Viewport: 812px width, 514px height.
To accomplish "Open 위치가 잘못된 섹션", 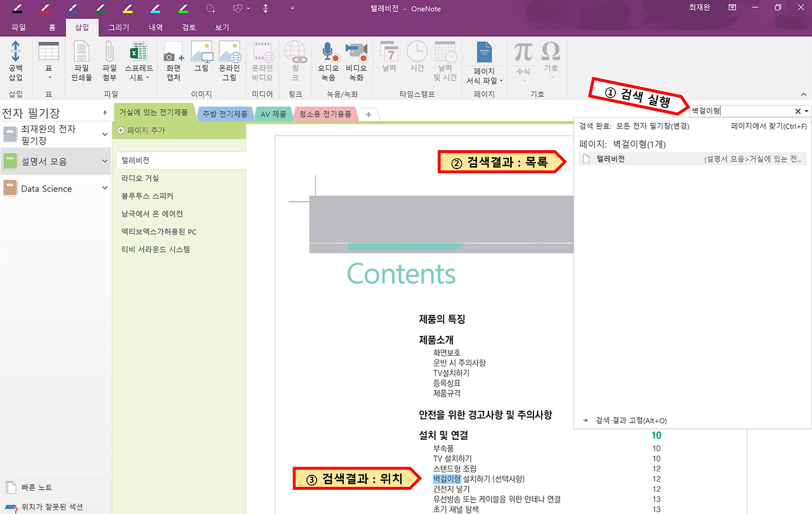I will [44, 507].
